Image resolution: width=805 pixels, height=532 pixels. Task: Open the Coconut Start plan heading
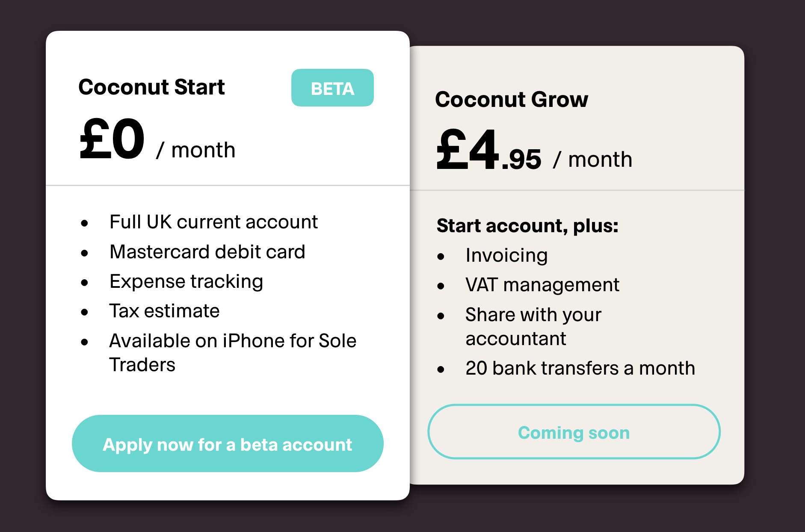pyautogui.click(x=151, y=87)
